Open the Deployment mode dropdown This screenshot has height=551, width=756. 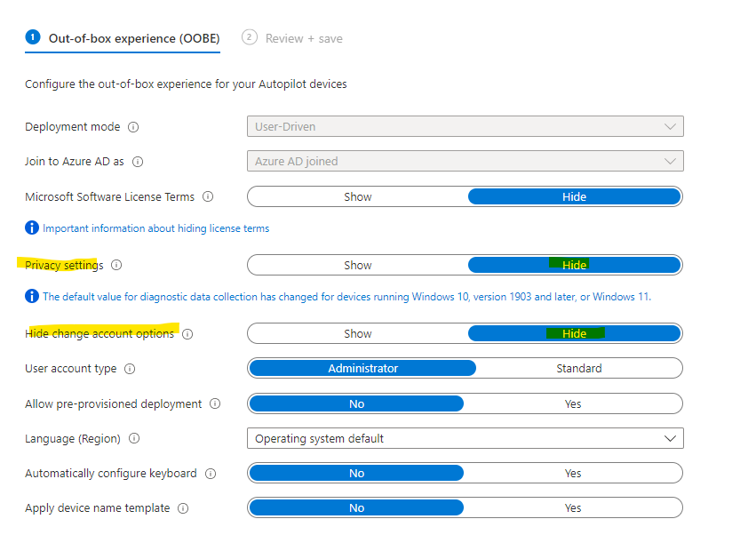(x=465, y=126)
